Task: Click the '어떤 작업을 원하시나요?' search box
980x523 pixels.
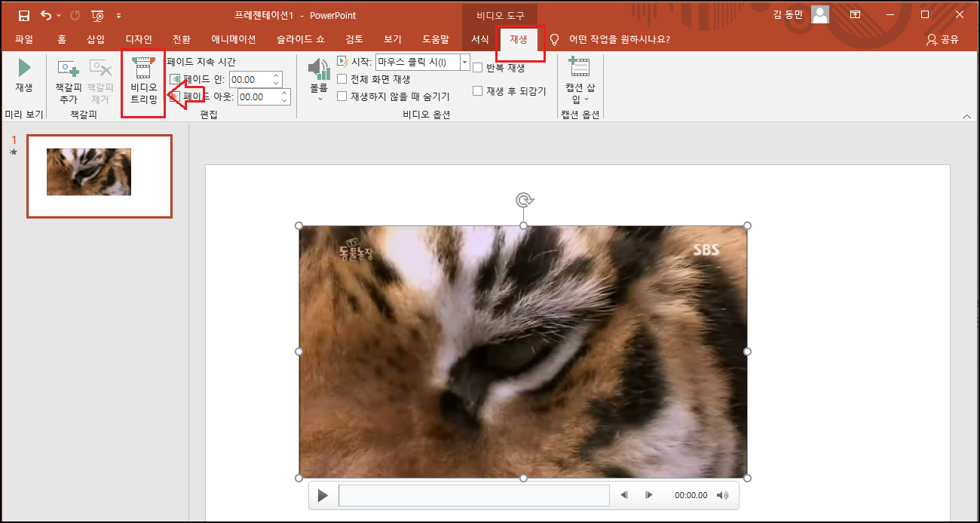Action: point(620,39)
